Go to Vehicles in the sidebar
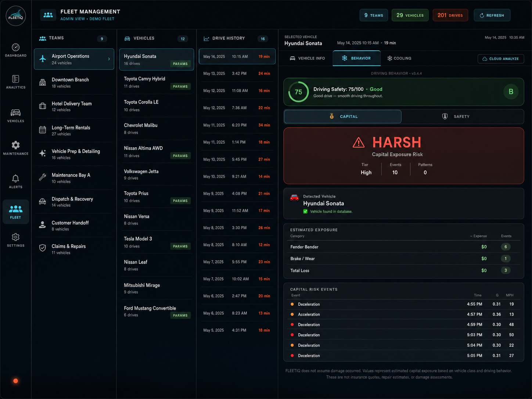Screen dimensions: 532x399 (x=15, y=115)
